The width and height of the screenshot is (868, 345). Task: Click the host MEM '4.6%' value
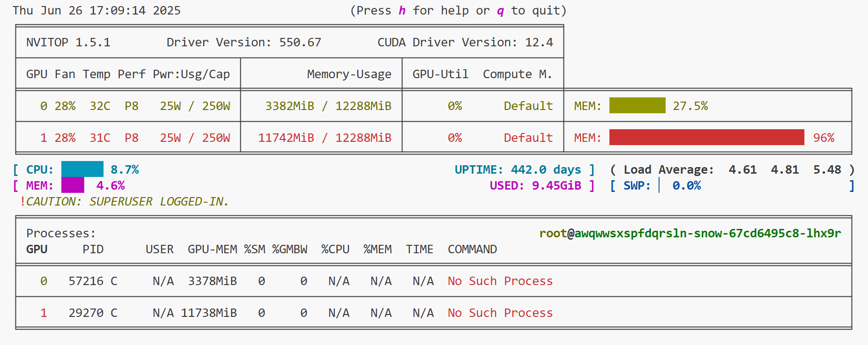point(111,185)
